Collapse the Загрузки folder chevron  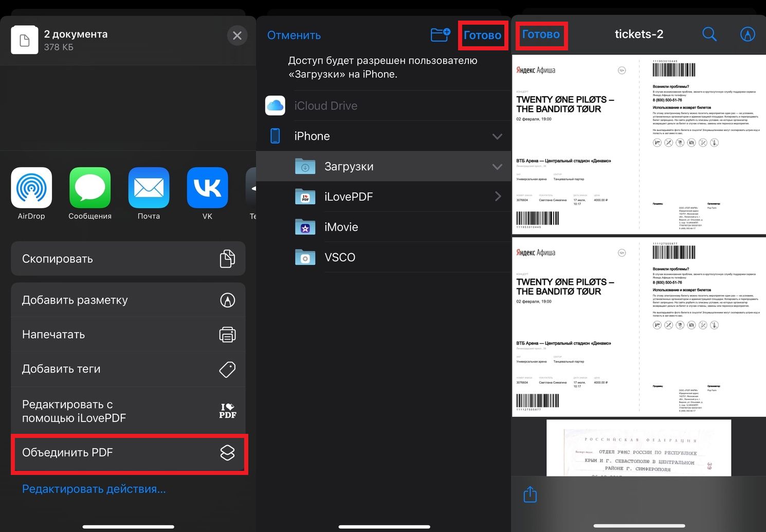coord(497,167)
